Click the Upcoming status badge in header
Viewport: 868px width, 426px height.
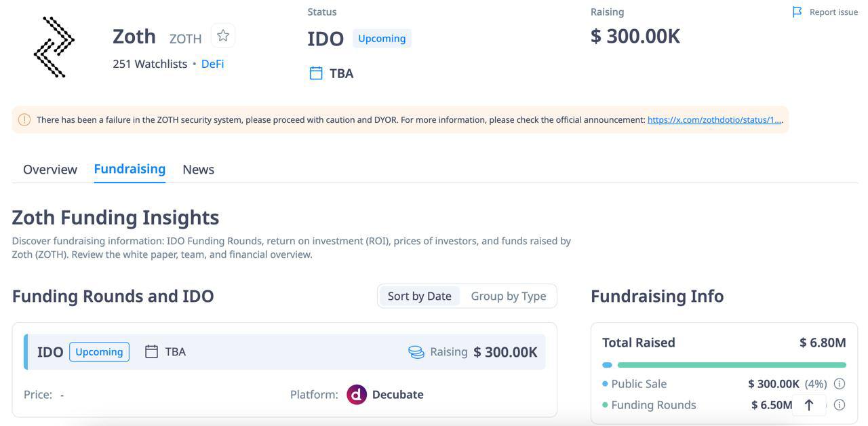pyautogui.click(x=382, y=39)
